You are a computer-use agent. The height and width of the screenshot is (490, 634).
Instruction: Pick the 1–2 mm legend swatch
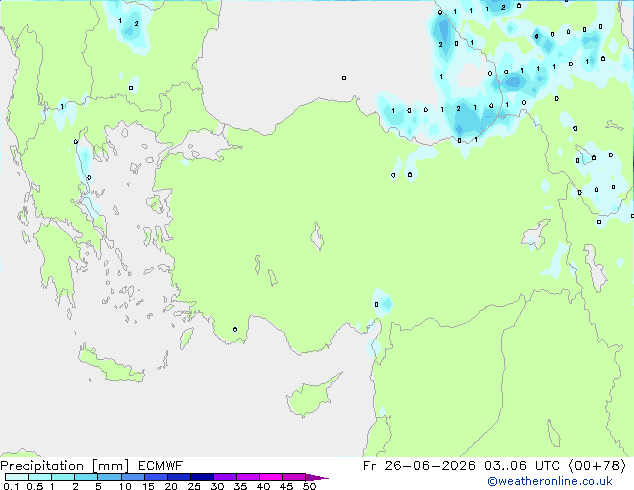click(x=63, y=477)
